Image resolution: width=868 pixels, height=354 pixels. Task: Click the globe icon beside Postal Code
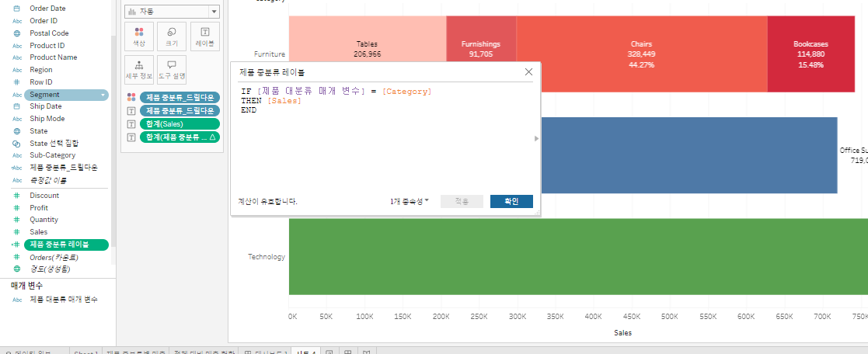tap(16, 33)
